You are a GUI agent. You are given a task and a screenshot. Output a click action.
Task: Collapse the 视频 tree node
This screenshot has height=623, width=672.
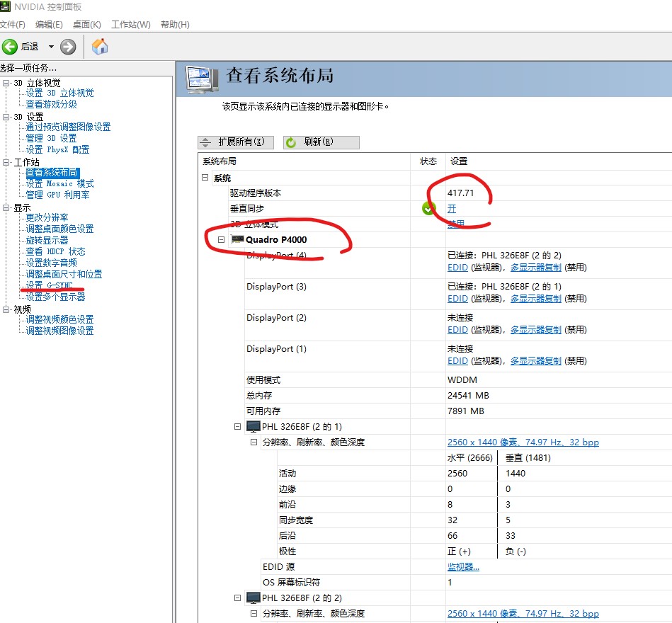[6, 309]
